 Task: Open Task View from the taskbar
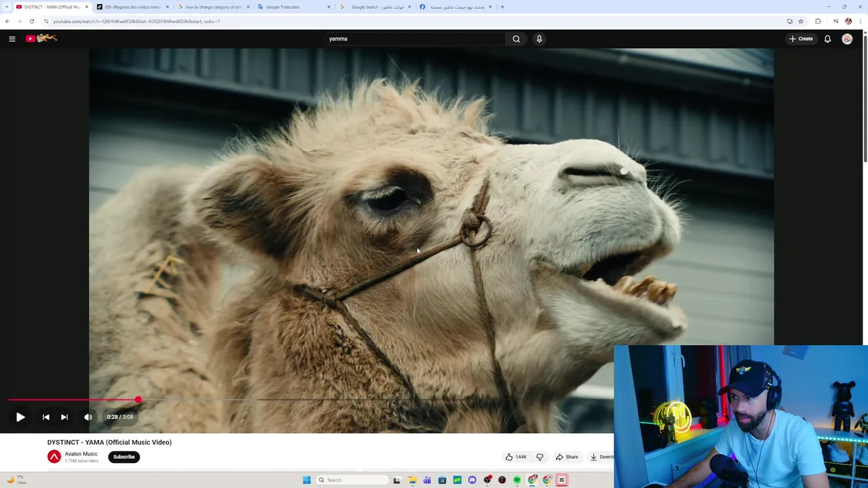397,480
